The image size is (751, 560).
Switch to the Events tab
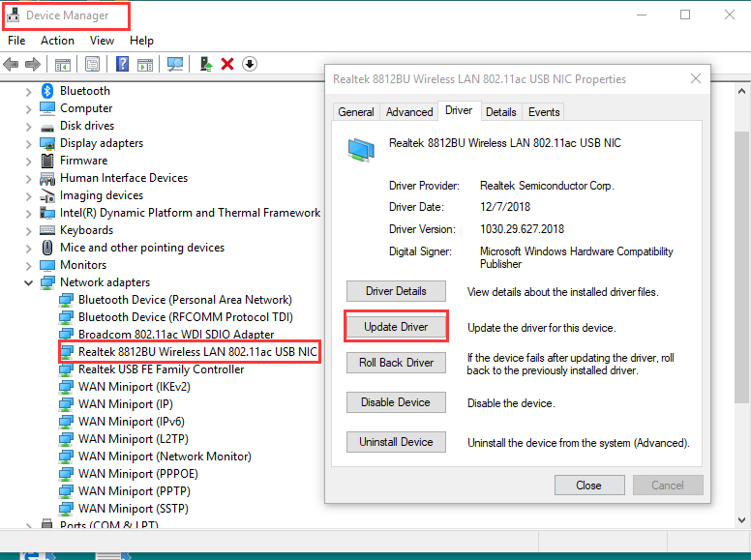544,111
